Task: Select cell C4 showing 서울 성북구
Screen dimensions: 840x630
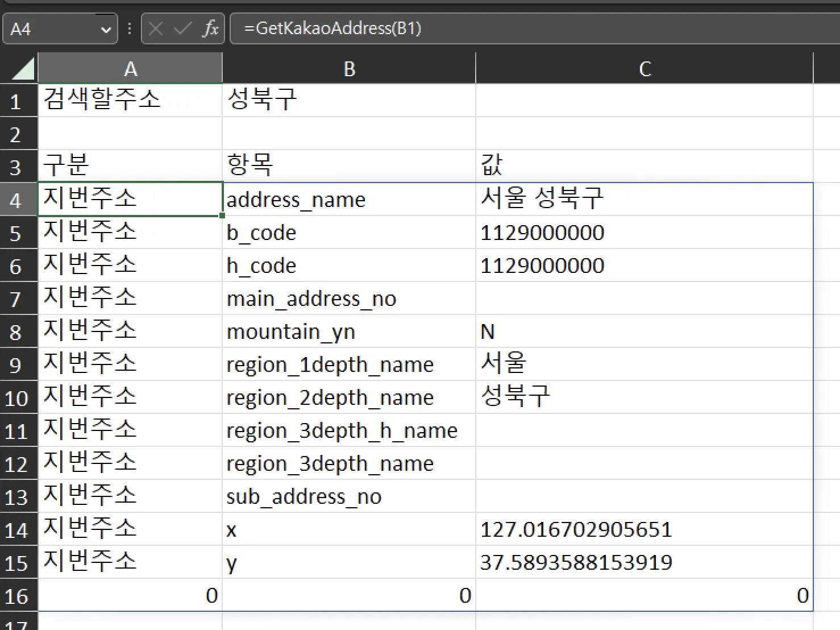Action: click(644, 199)
